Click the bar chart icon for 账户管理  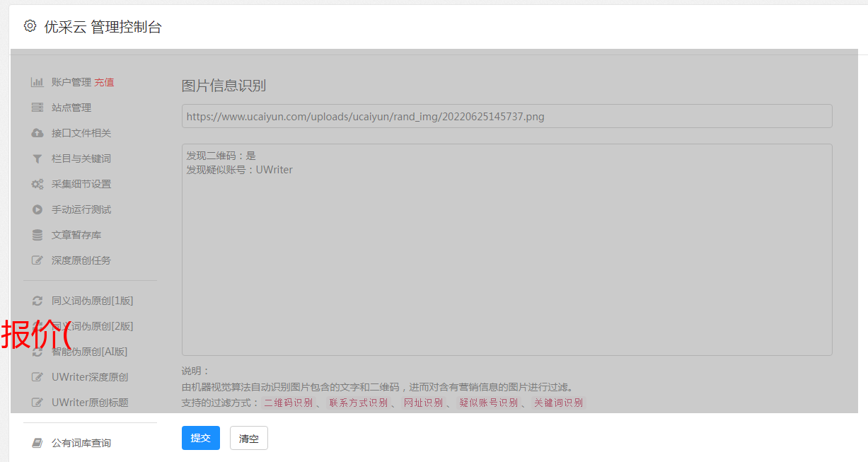pyautogui.click(x=37, y=82)
